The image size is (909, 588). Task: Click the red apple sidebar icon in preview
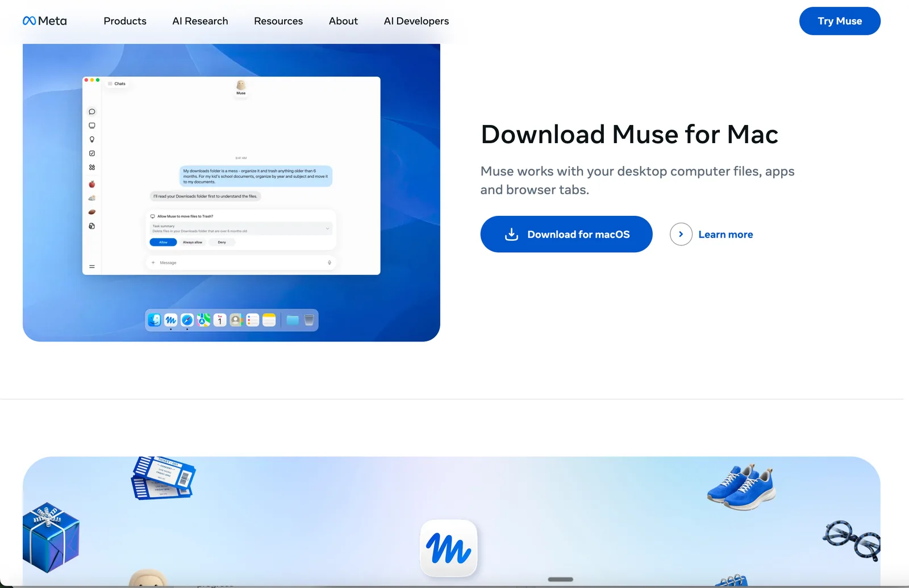[92, 184]
